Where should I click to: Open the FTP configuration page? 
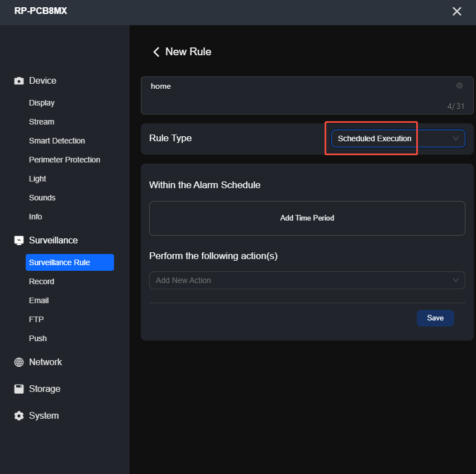click(x=35, y=319)
